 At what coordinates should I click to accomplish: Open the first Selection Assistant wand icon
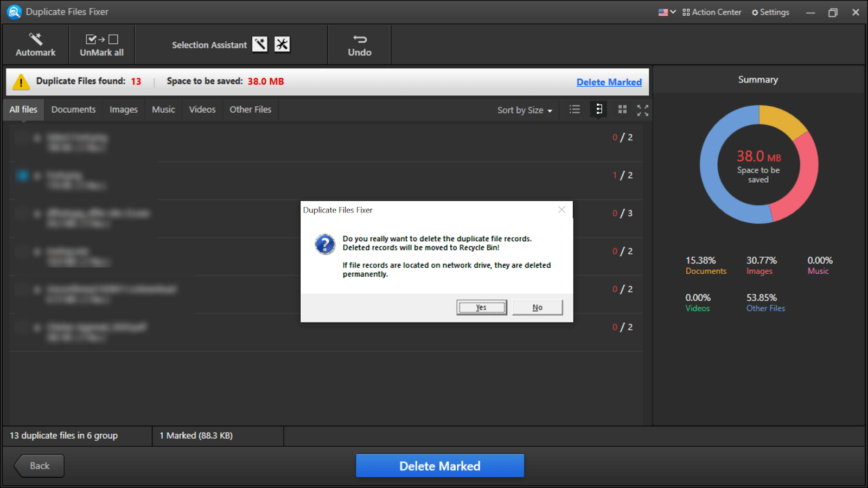(260, 44)
